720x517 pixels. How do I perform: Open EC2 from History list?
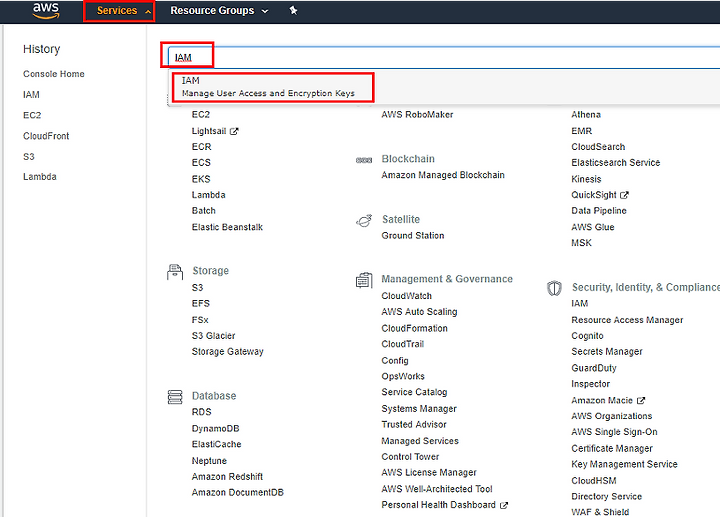pyautogui.click(x=32, y=115)
